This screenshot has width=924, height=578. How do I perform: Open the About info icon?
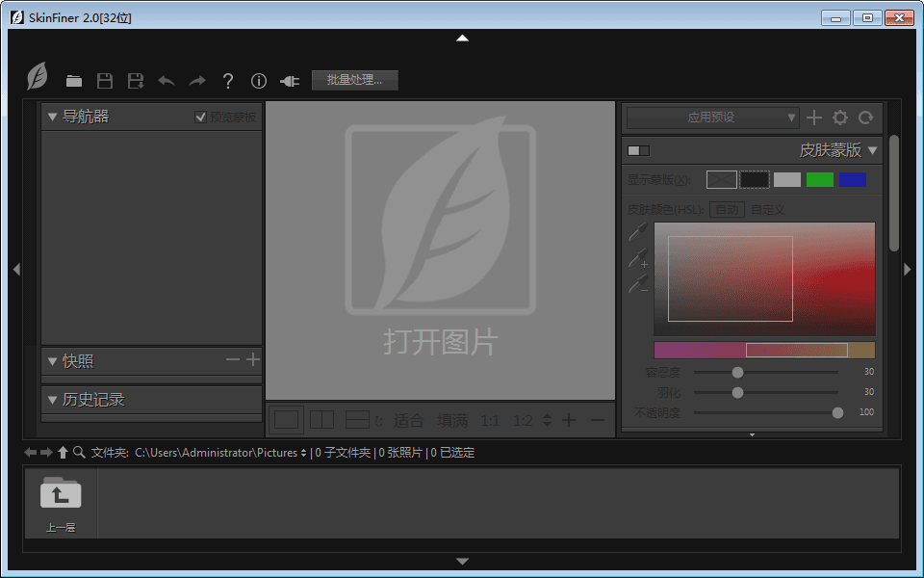point(259,81)
